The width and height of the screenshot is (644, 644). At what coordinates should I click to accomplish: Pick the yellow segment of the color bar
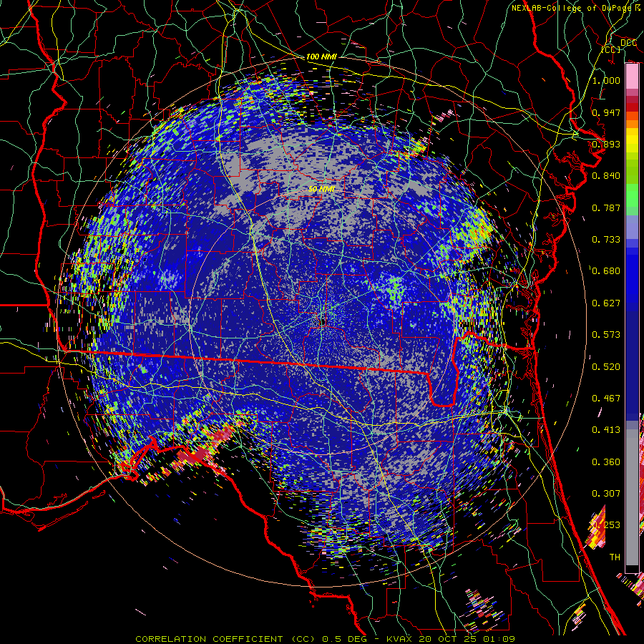tap(632, 140)
